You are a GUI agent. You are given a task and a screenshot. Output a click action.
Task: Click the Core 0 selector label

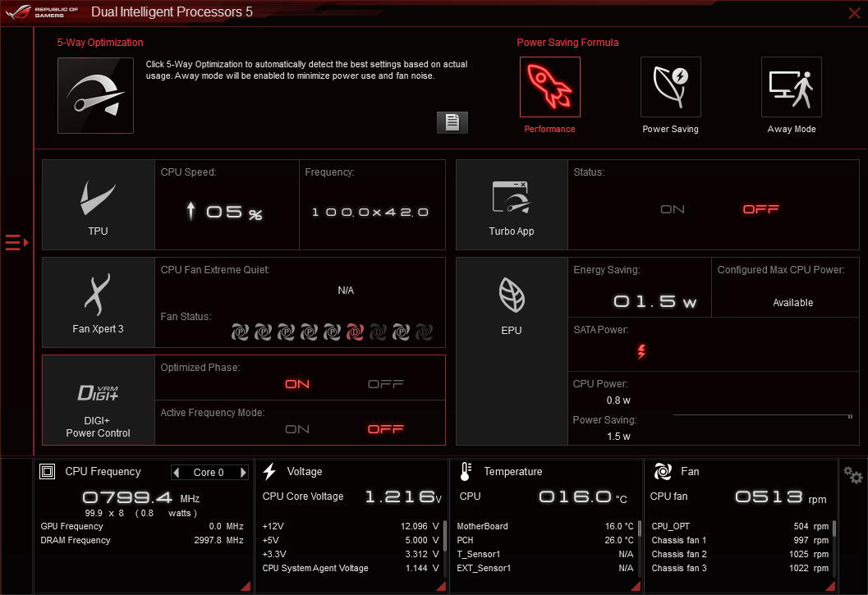tap(209, 473)
